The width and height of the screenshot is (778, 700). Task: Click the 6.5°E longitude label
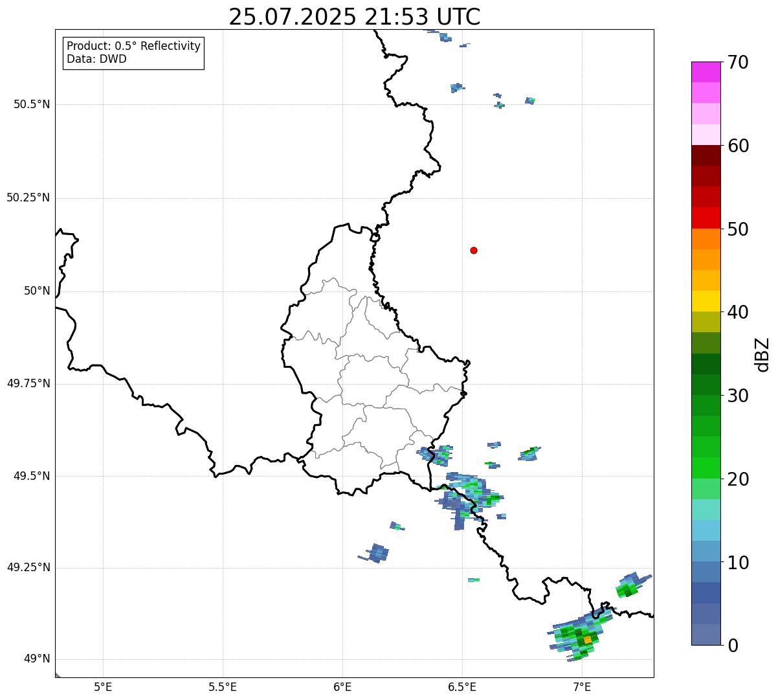click(462, 687)
